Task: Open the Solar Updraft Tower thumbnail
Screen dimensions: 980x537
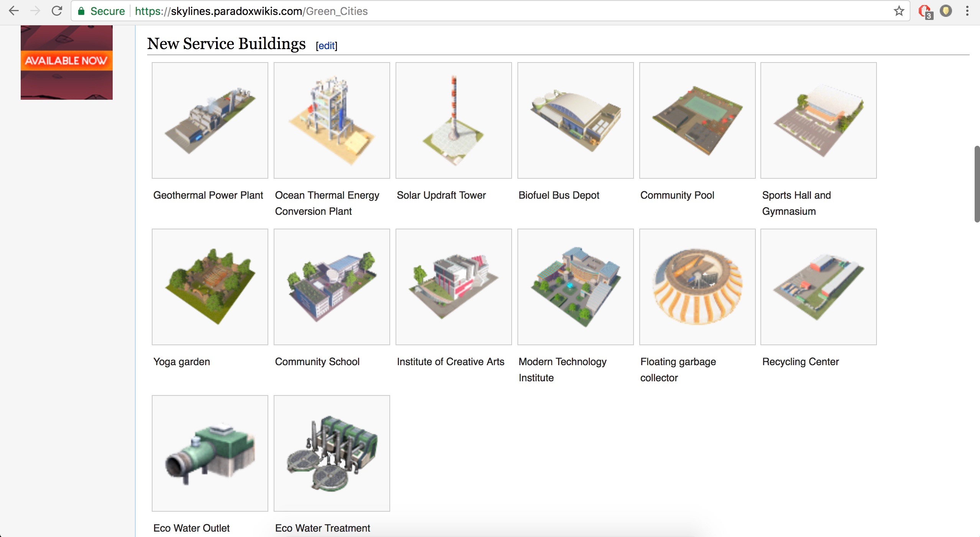Action: pos(453,120)
